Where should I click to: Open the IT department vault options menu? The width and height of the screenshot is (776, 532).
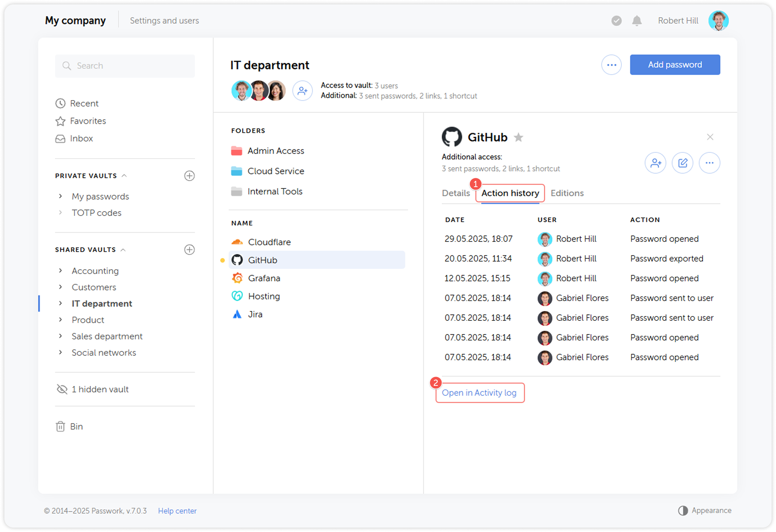coord(611,65)
